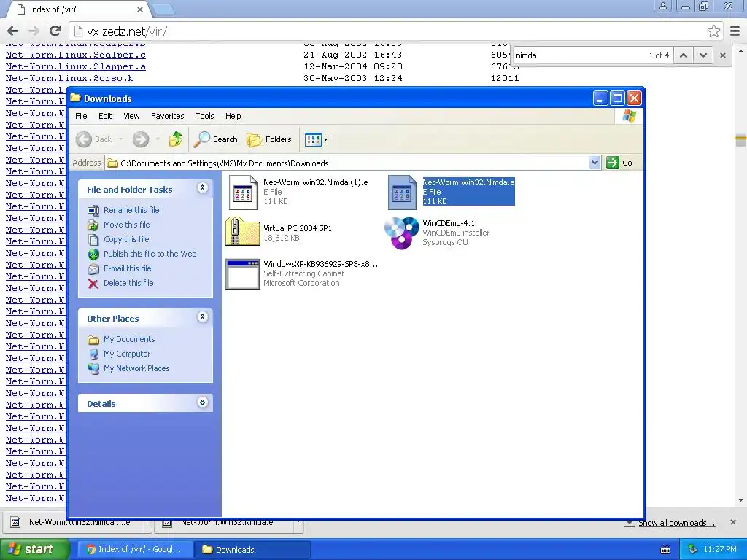Open Net-Worm.Linux.Slapper.a link
The height and width of the screenshot is (560, 747).
[x=76, y=66]
